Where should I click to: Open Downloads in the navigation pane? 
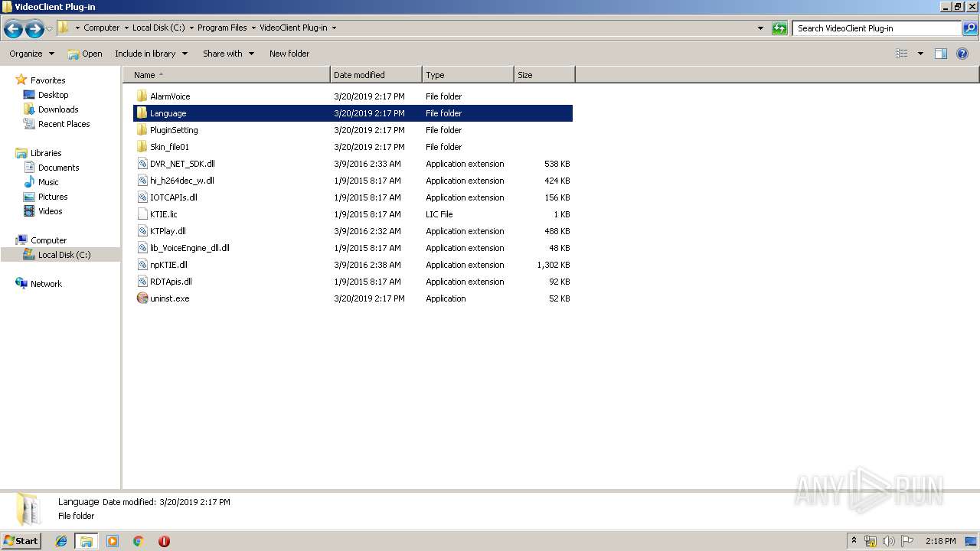pos(58,109)
